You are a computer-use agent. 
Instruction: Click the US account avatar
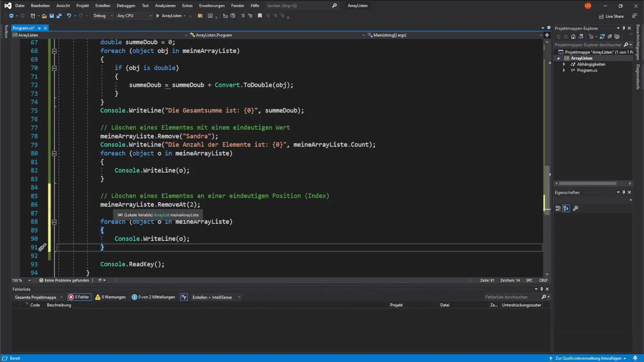pos(588,6)
